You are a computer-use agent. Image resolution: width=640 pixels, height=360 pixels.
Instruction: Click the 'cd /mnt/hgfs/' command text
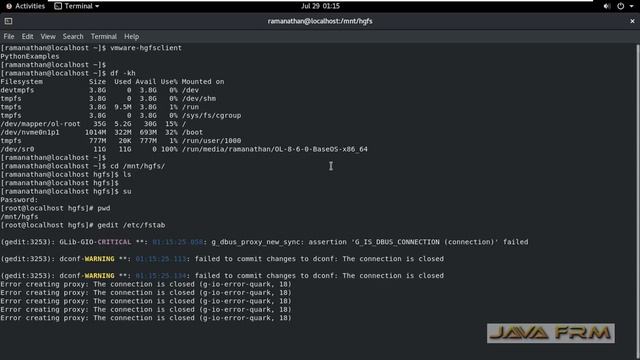pyautogui.click(x=138, y=166)
